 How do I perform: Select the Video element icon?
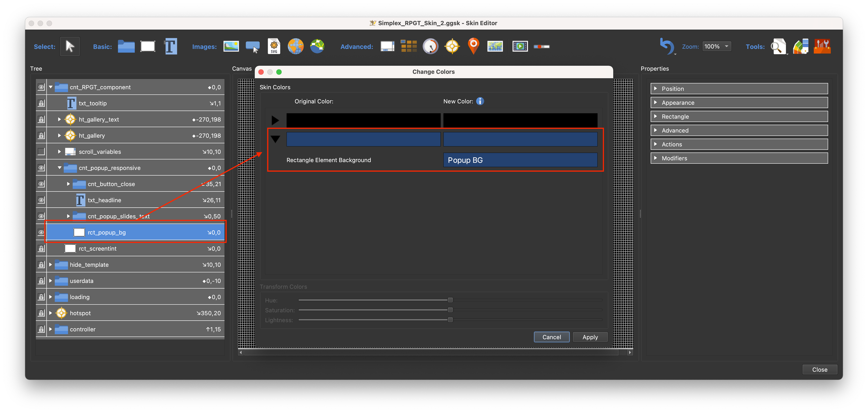click(520, 46)
